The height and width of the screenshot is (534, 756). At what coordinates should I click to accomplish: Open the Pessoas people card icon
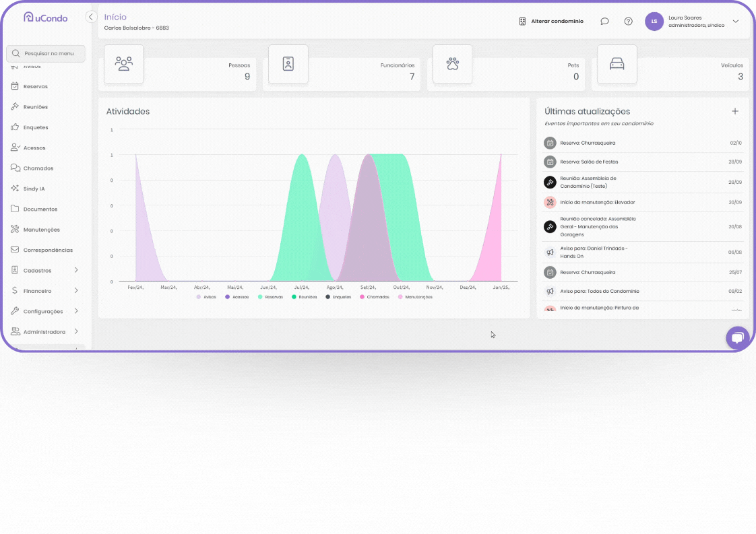click(x=124, y=64)
